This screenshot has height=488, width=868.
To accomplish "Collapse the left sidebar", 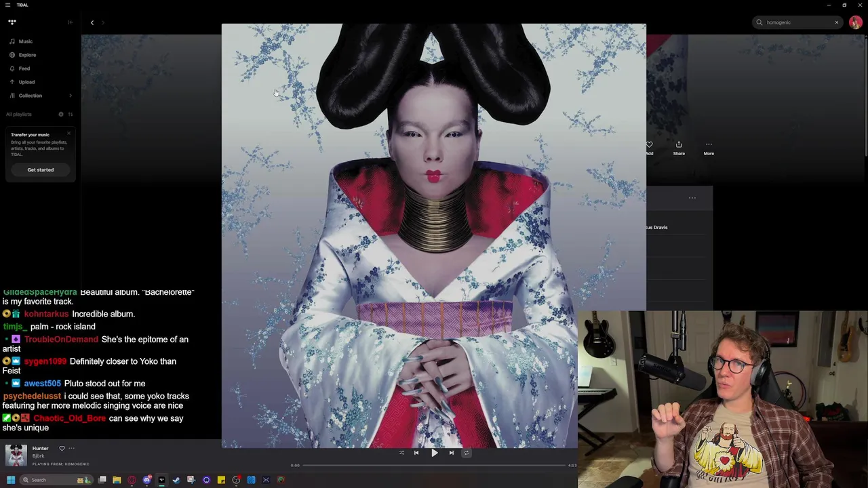I will (x=70, y=22).
